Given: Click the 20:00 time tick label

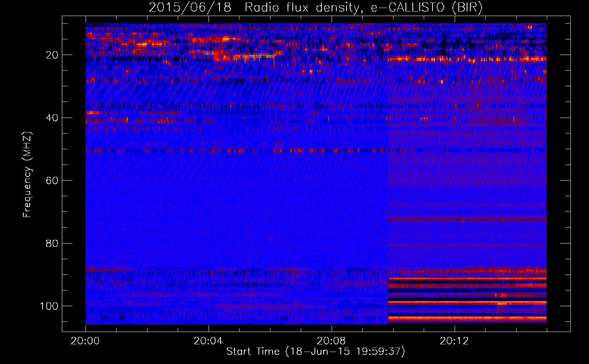Looking at the screenshot, I should [85, 341].
